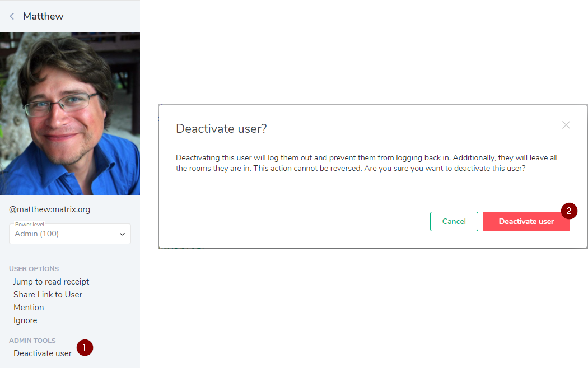
Task: Dismiss the dialog with the X icon
Action: 566,125
